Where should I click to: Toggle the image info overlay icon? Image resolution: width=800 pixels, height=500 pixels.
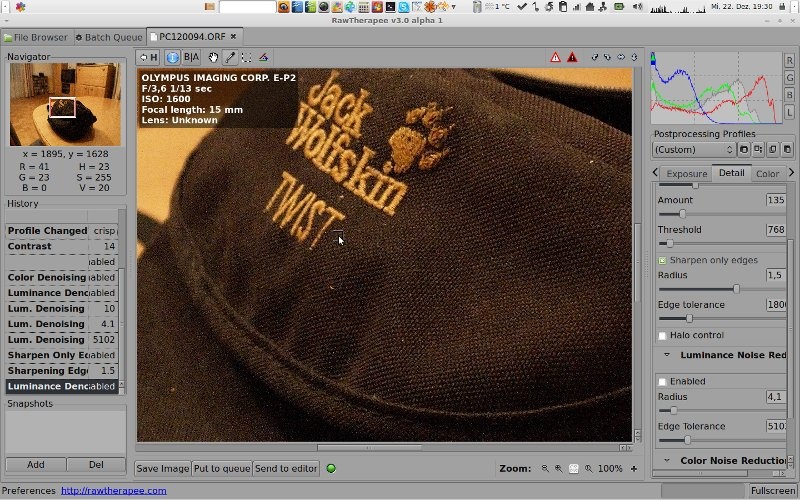pos(172,58)
